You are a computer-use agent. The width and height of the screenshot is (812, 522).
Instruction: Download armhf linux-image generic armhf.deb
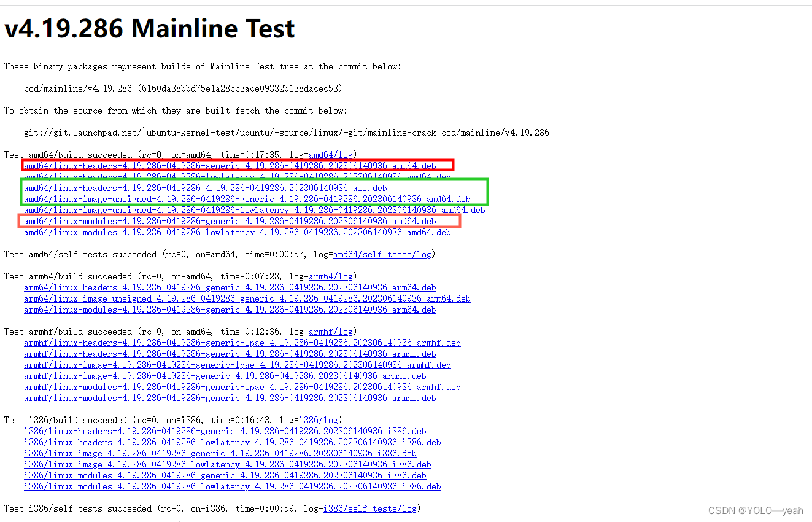point(225,376)
